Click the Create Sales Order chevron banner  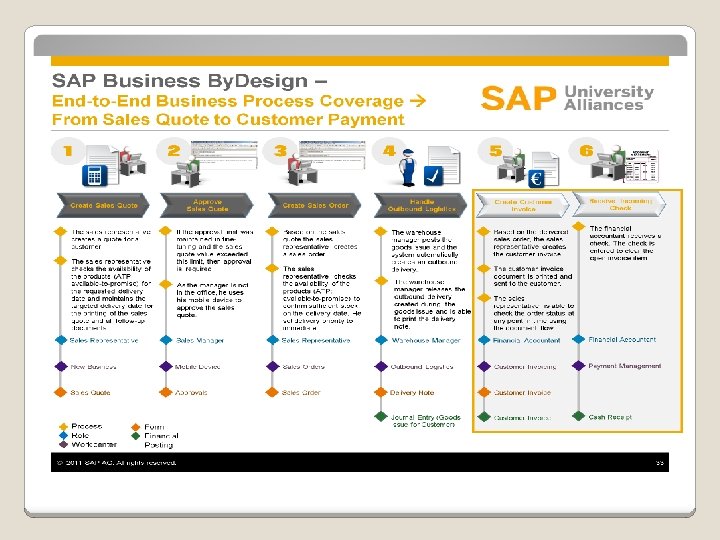[x=315, y=205]
